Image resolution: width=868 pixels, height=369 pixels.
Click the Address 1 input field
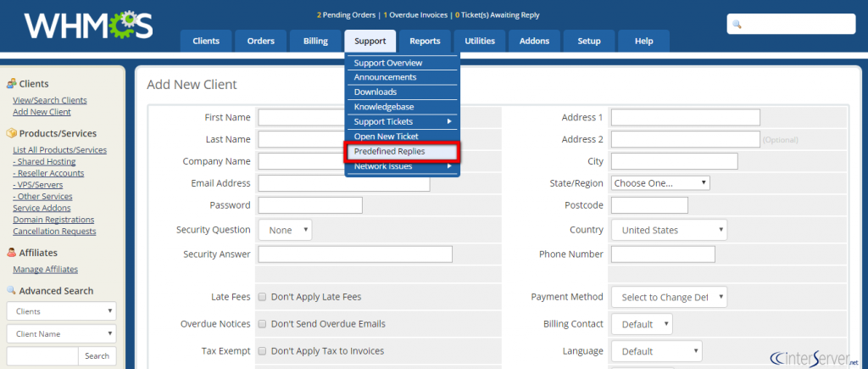(x=686, y=117)
